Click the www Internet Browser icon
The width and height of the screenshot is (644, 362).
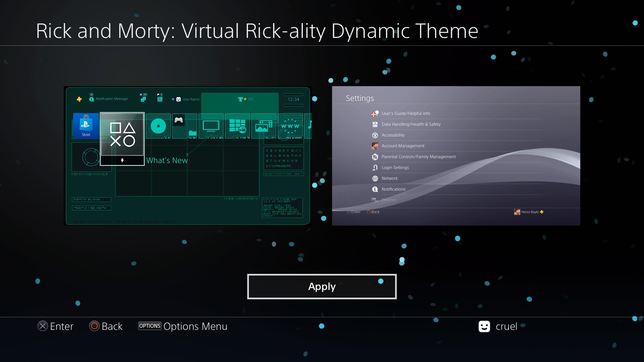(290, 126)
